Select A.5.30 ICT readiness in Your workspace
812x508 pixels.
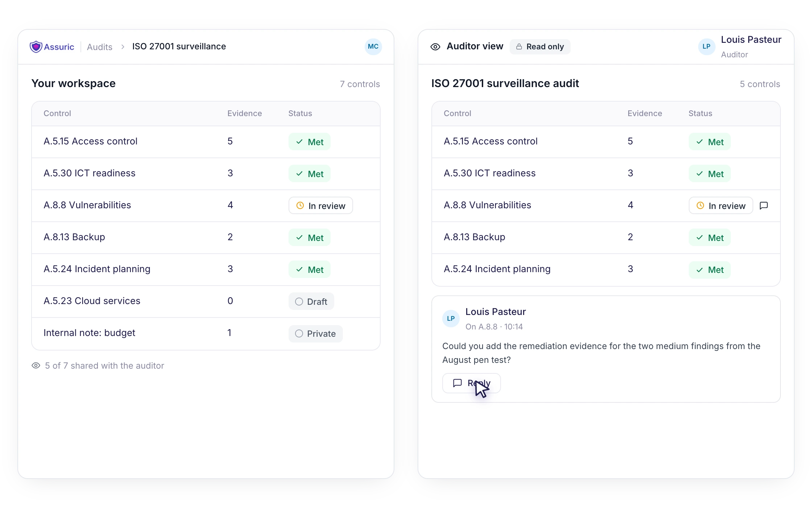click(206, 174)
